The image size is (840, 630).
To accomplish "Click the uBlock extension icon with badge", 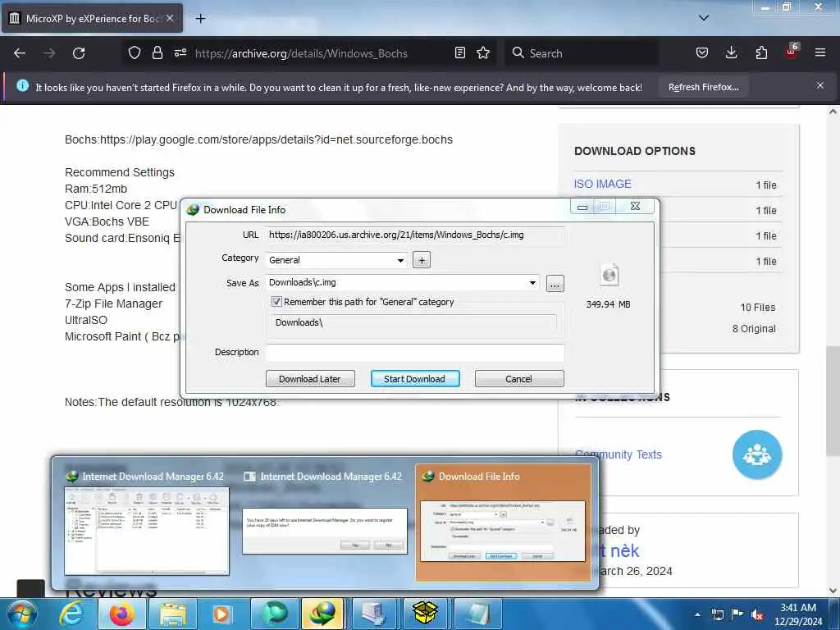I will click(x=792, y=52).
